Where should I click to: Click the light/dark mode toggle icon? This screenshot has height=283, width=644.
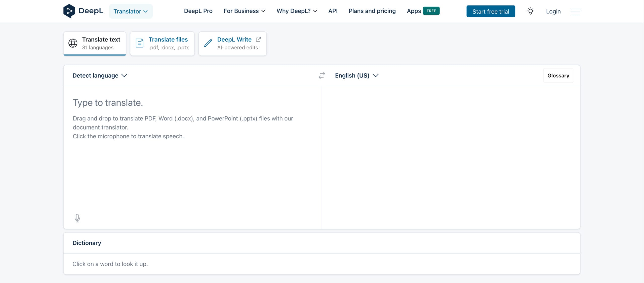pyautogui.click(x=531, y=11)
